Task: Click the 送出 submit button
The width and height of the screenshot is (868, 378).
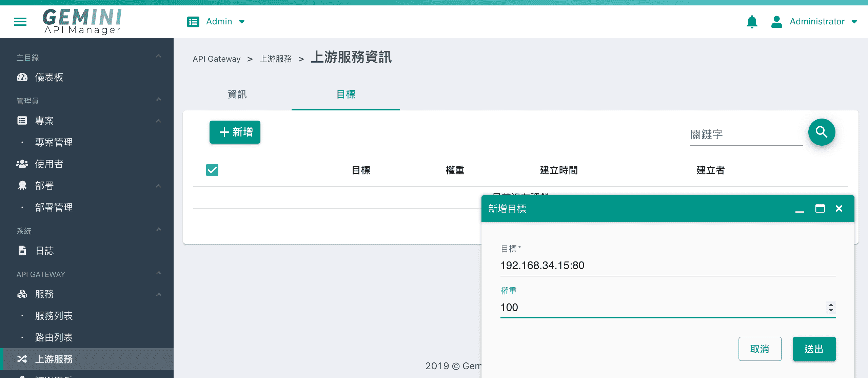Action: pos(814,349)
